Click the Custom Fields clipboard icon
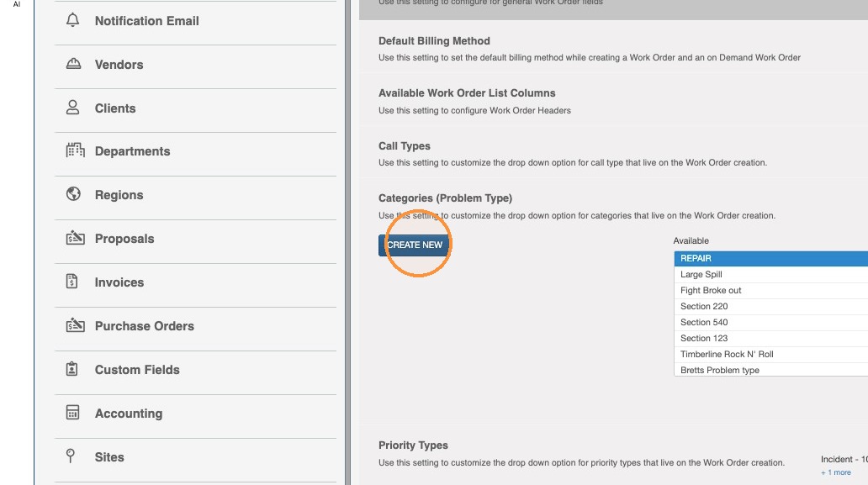 [x=72, y=368]
